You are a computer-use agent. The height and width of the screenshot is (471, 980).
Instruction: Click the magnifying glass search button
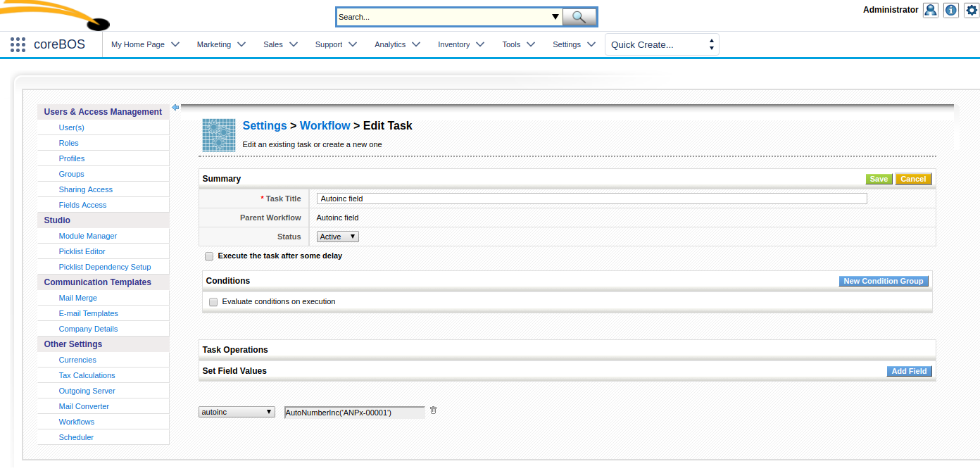pyautogui.click(x=579, y=17)
